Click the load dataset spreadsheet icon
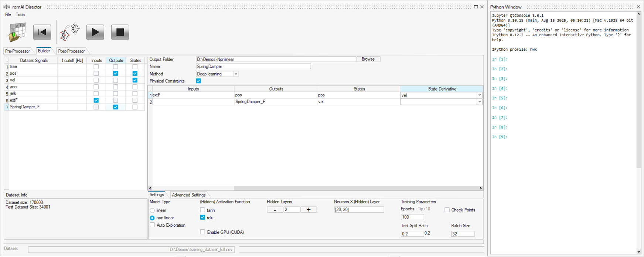 tap(17, 33)
